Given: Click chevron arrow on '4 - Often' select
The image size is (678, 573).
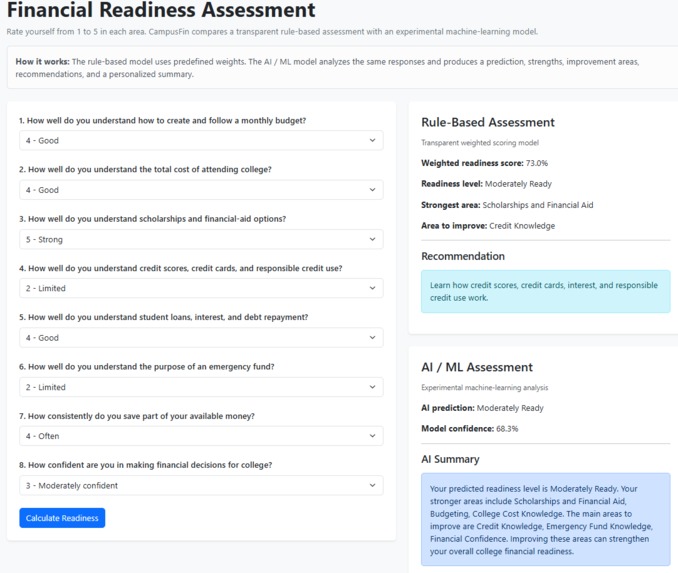Looking at the screenshot, I should tap(372, 436).
